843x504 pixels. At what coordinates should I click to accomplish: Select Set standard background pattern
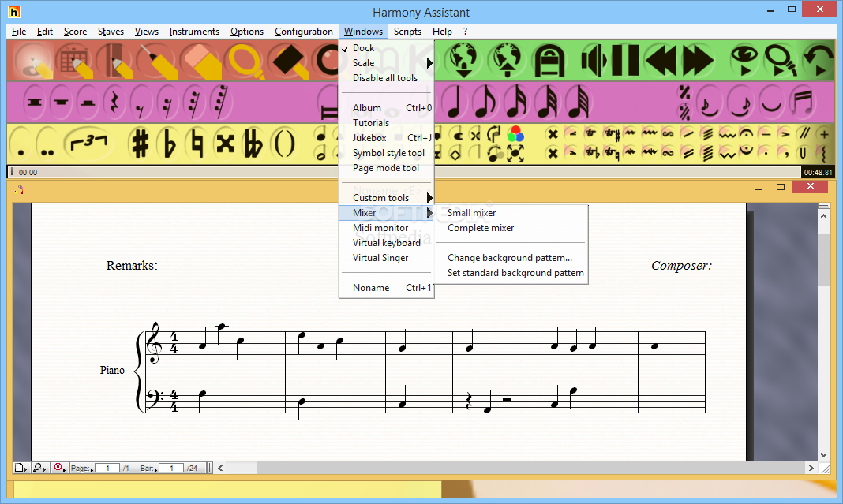pyautogui.click(x=515, y=273)
